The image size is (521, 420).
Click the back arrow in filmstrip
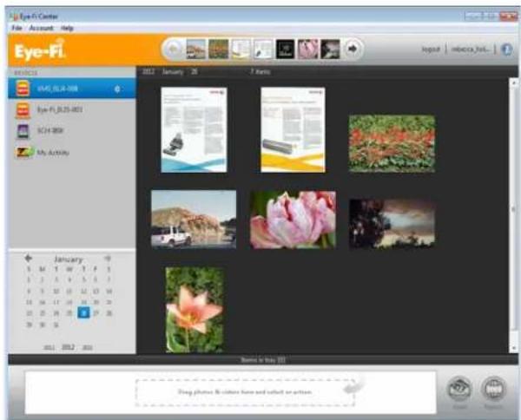coord(173,49)
